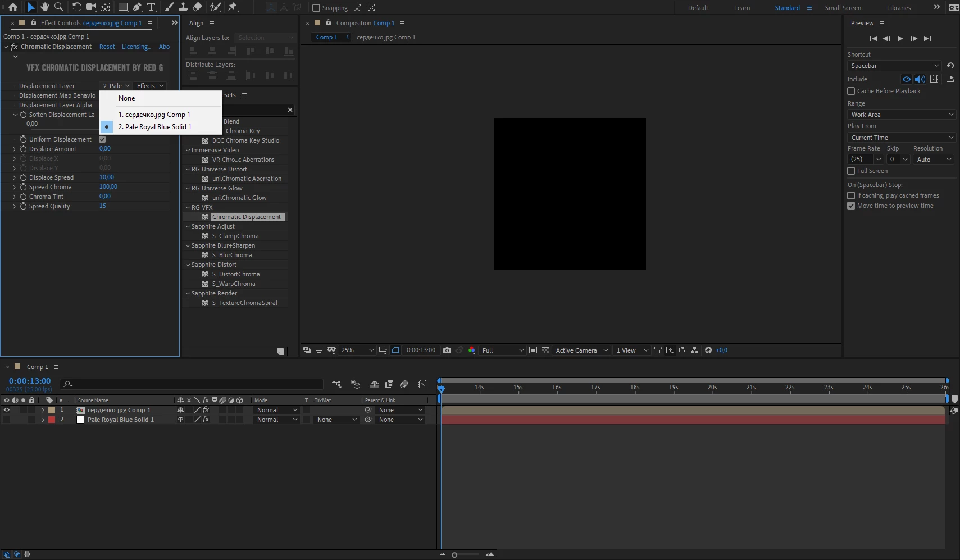The image size is (960, 560).
Task: Open the 1 View layout dropdown
Action: (632, 350)
